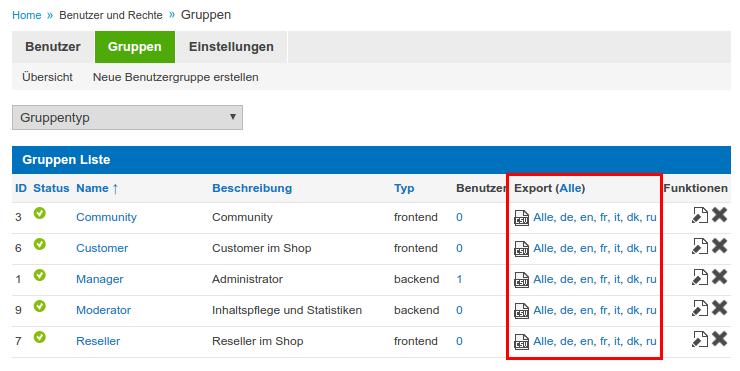Click the CSV export icon for Reseller

pyautogui.click(x=521, y=341)
